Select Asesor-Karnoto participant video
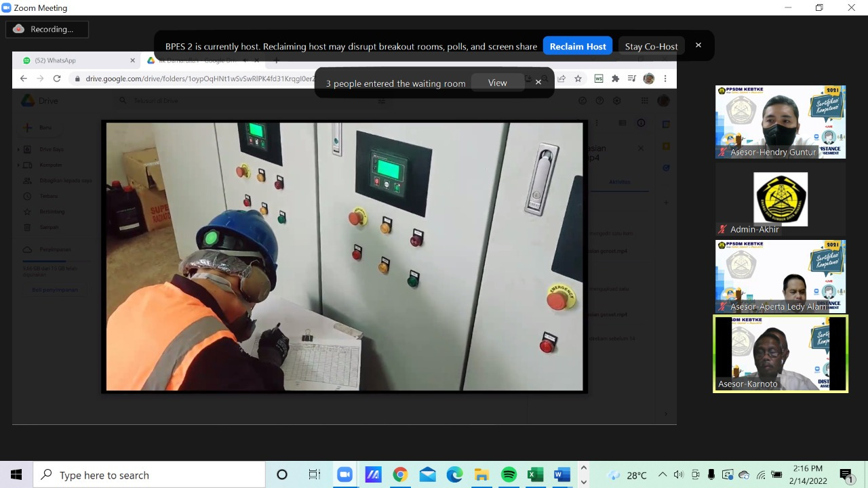Screen dimensions: 868x488 [x=780, y=354]
